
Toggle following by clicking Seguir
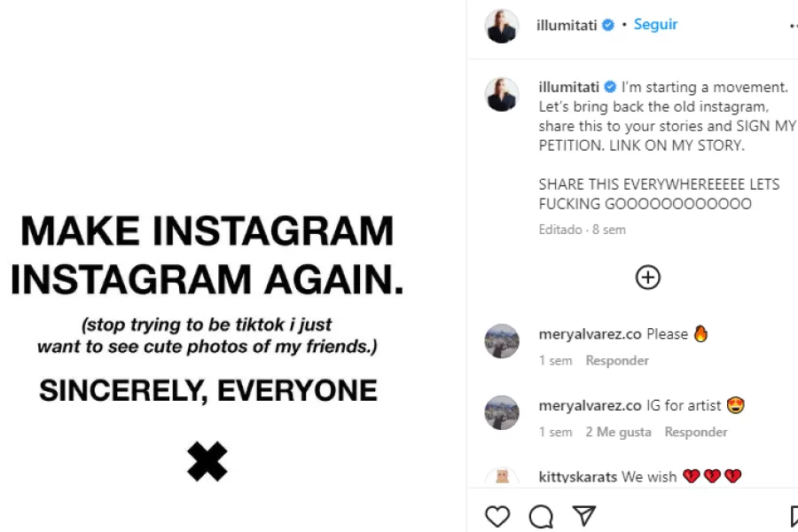click(x=655, y=24)
